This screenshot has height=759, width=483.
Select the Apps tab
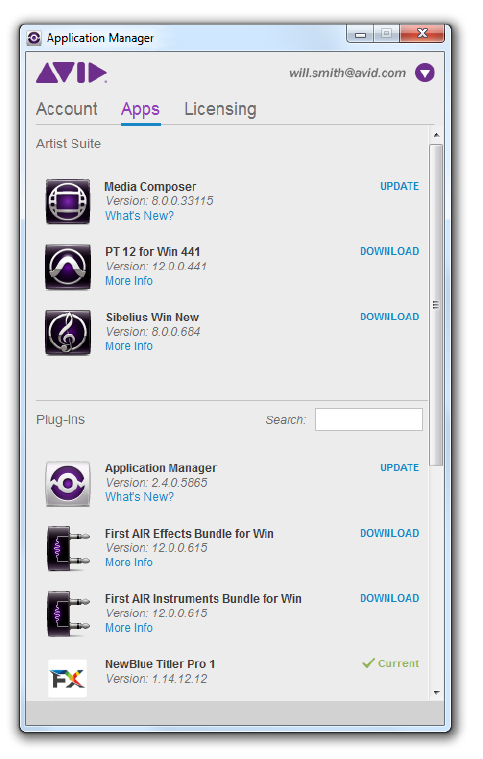[140, 110]
